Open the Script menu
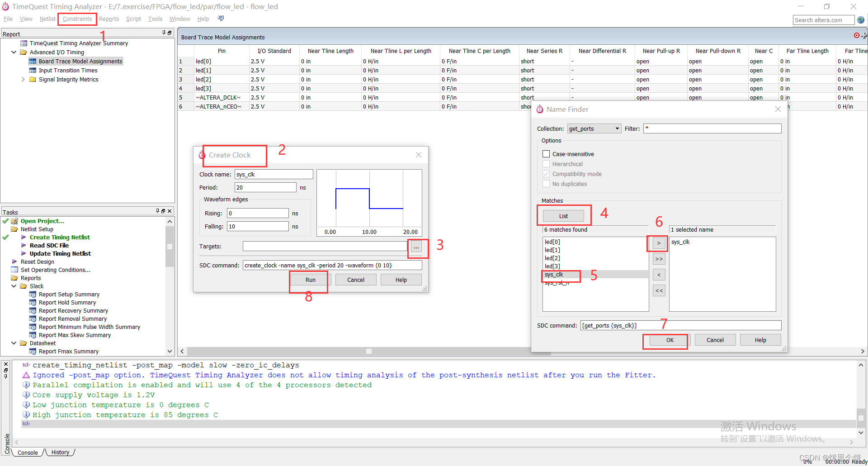This screenshot has height=466, width=868. coord(133,19)
